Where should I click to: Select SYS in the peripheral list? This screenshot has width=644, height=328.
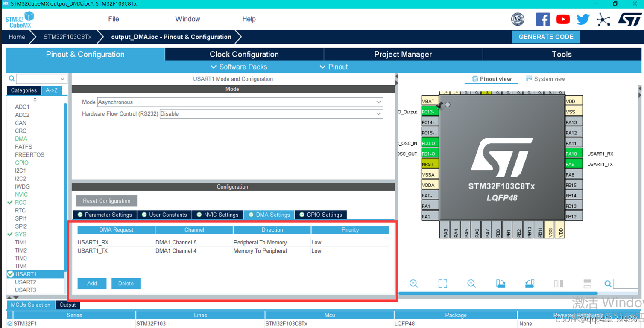(20, 234)
